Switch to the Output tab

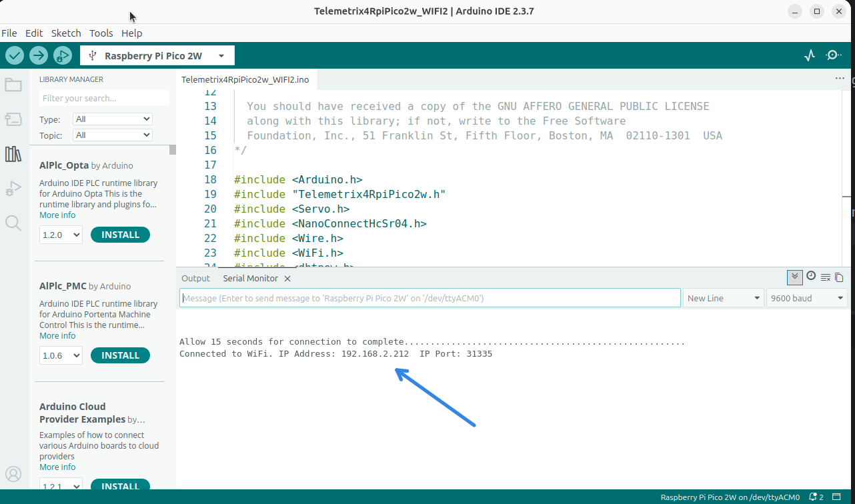[x=195, y=278]
